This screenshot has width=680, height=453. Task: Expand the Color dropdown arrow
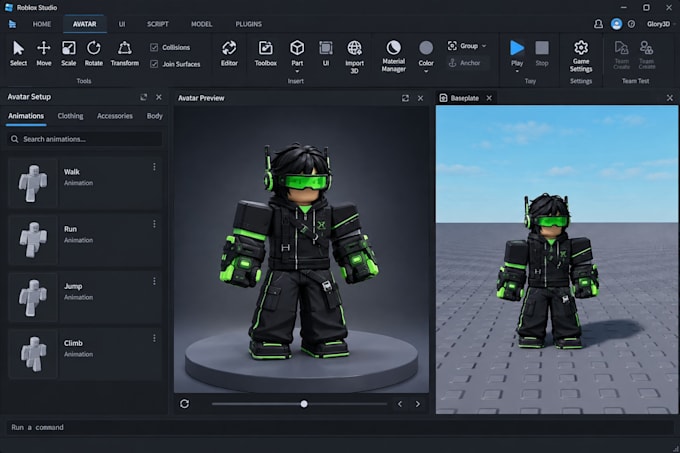426,72
